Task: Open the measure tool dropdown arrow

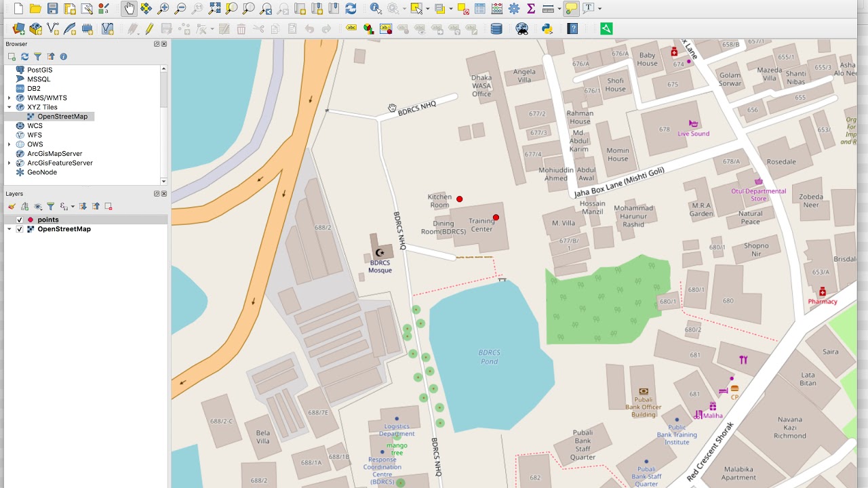Action: [559, 9]
